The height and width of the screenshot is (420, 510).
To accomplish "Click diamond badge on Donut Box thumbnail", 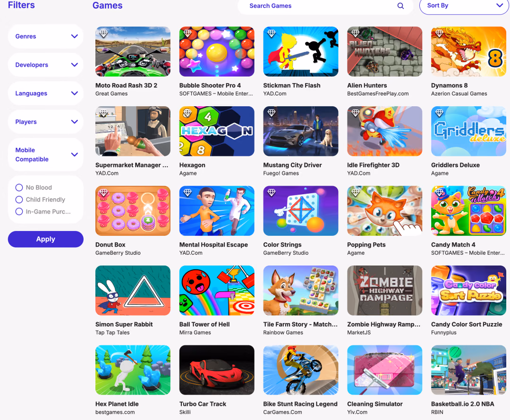I will pos(103,193).
